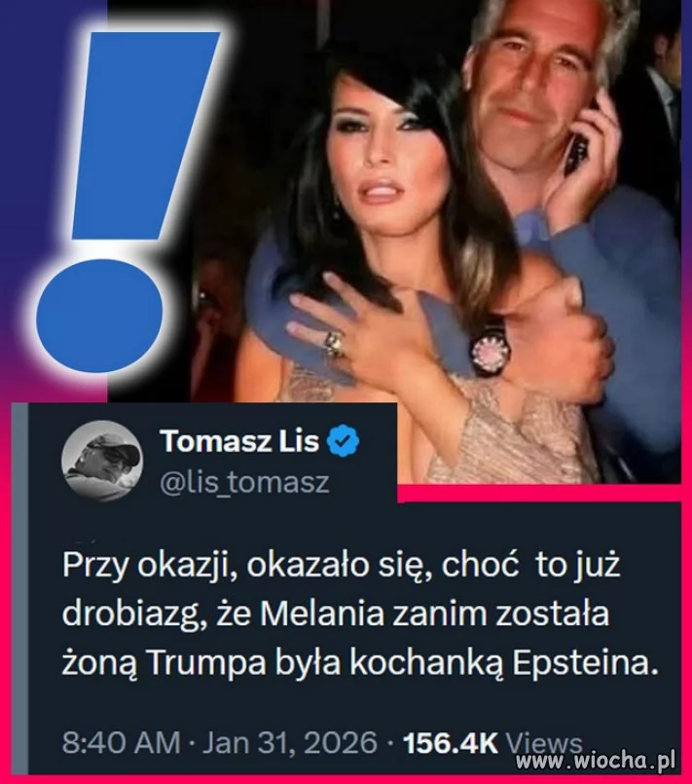Open the Tomasz Lis display name link

coord(239,441)
